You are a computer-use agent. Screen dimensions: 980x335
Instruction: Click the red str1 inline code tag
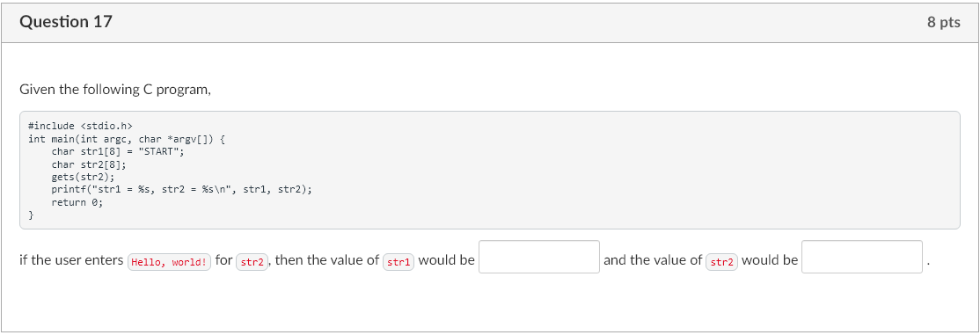pos(399,261)
